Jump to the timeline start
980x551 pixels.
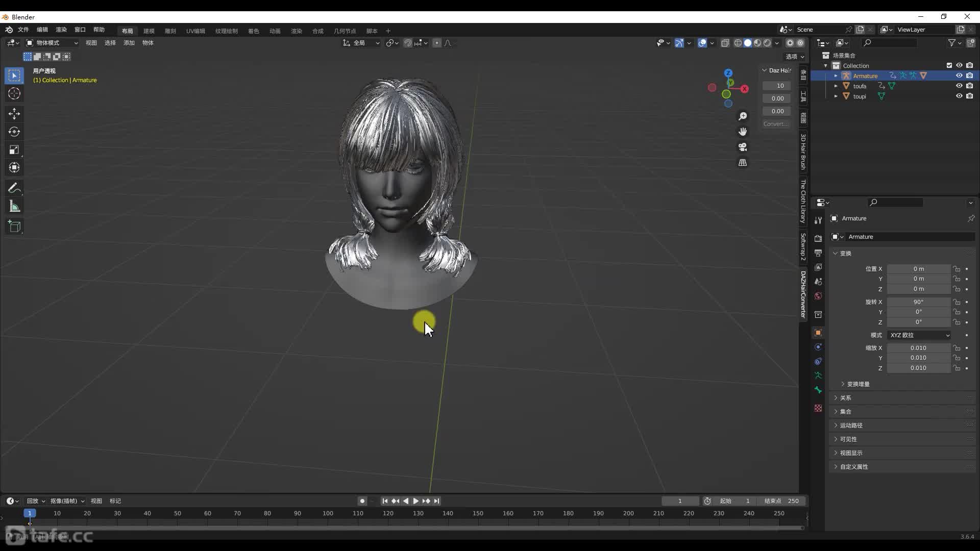click(x=385, y=501)
